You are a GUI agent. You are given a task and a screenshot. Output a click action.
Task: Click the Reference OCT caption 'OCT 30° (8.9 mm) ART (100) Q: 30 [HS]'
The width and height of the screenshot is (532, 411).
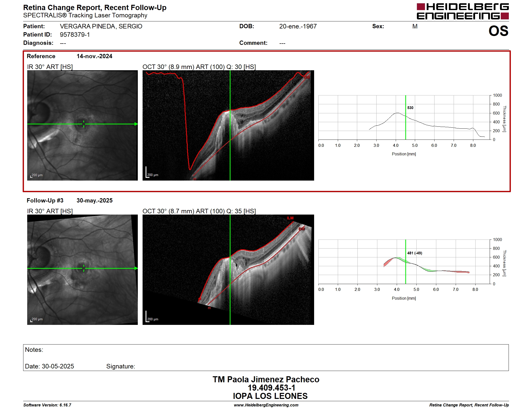[x=199, y=67]
